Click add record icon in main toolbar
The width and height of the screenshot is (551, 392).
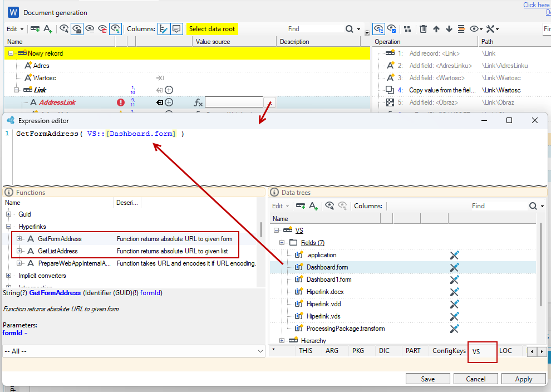point(35,29)
